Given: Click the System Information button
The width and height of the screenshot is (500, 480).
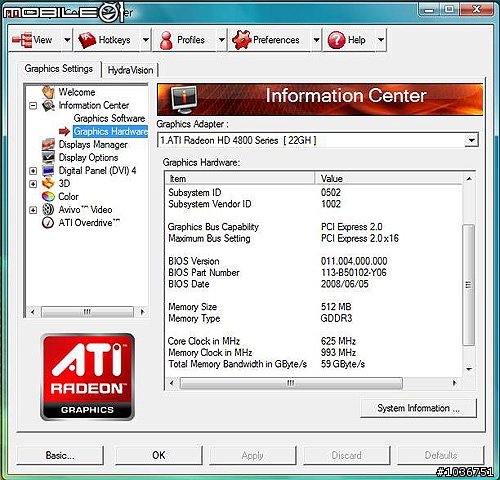Looking at the screenshot, I should [418, 408].
